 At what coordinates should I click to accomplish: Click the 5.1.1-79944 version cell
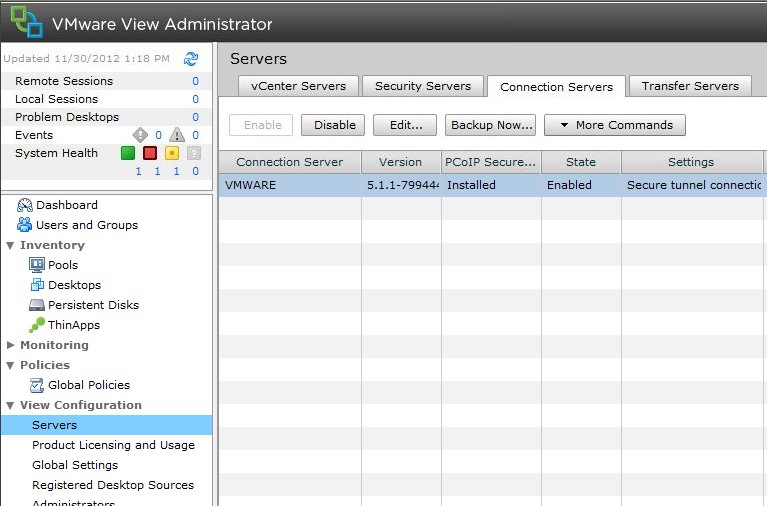coord(403,185)
